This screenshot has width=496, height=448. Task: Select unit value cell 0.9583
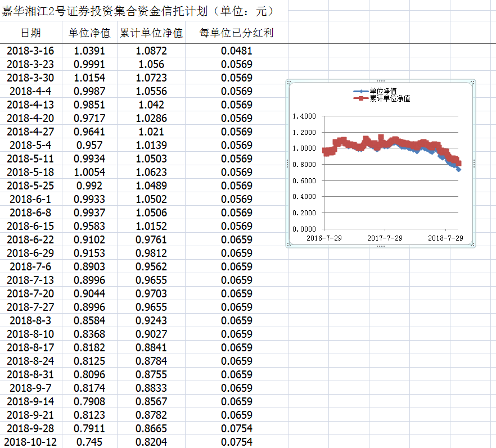coord(89,226)
